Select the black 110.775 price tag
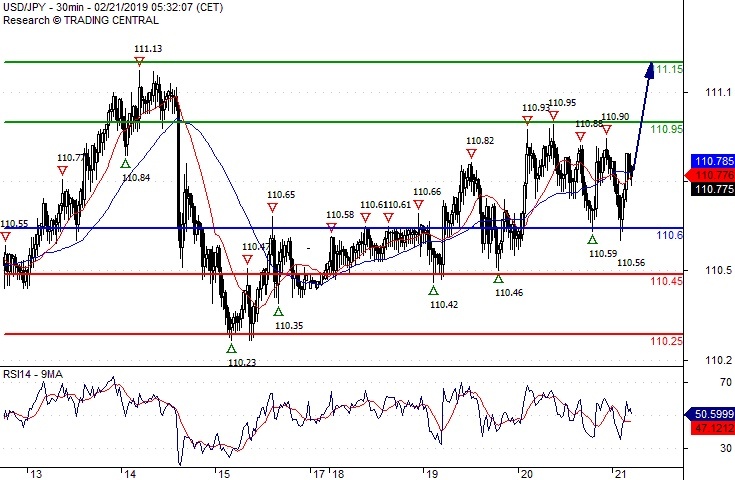Viewport: 735px width, 480px height. [713, 189]
